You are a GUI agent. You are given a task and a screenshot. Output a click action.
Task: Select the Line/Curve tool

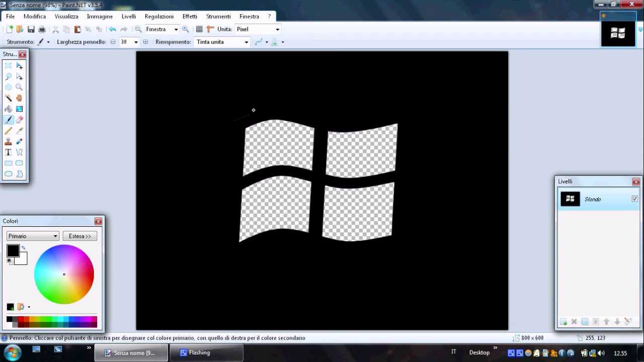pos(19,152)
